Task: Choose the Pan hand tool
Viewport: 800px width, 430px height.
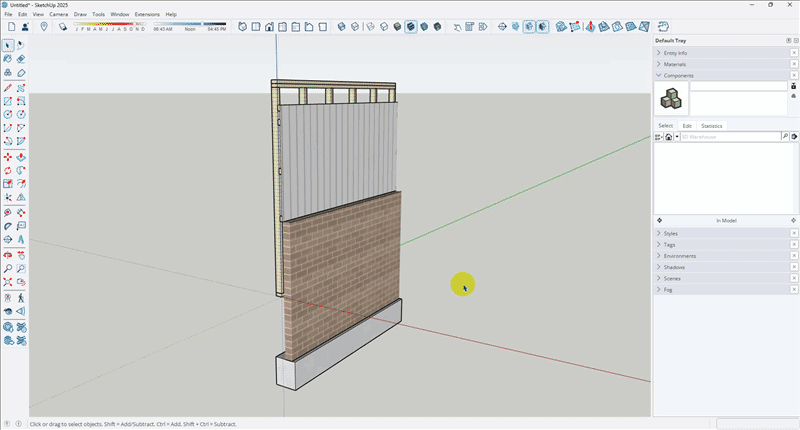Action: click(x=21, y=255)
